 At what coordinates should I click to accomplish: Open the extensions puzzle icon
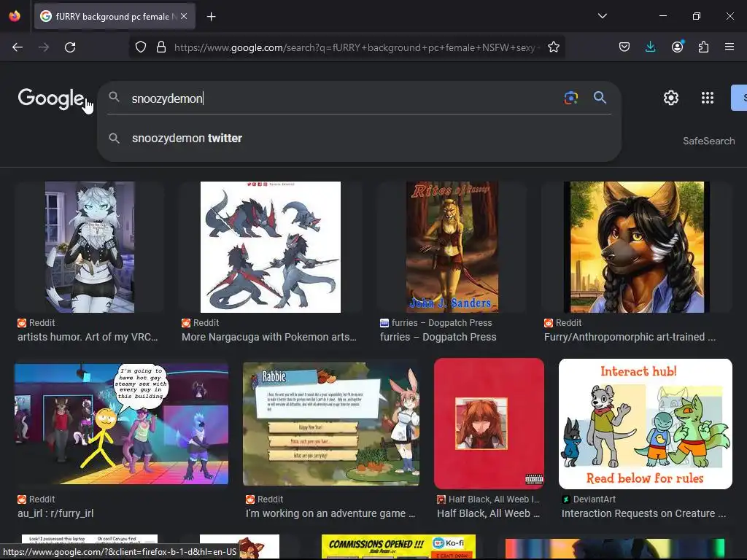point(703,47)
